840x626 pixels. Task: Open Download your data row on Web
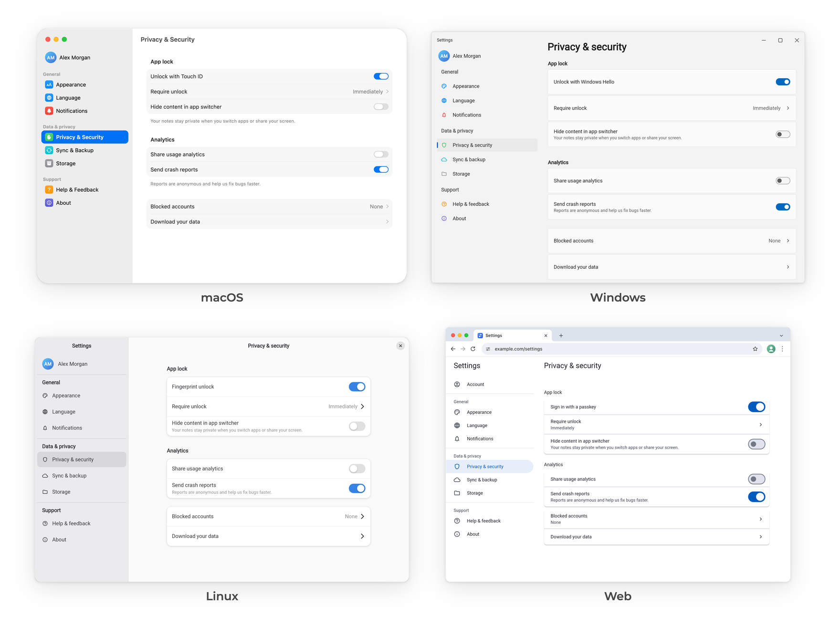pyautogui.click(x=656, y=537)
